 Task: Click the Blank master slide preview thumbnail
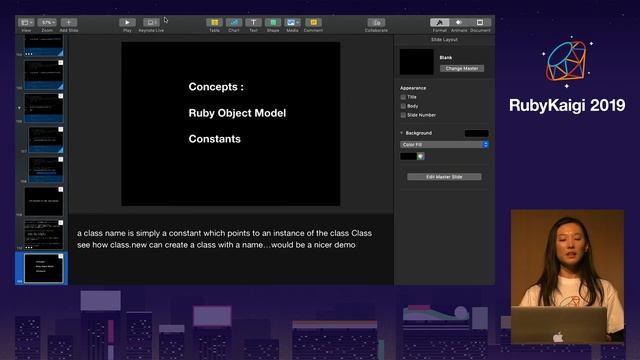tap(416, 62)
